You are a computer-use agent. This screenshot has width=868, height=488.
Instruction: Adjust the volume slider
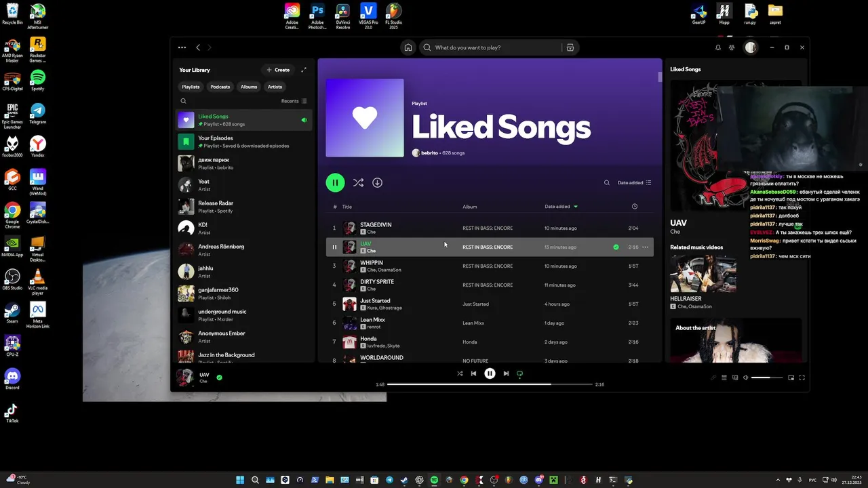tap(766, 378)
